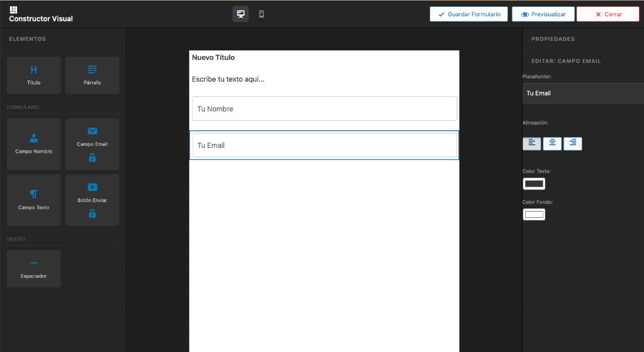Image resolution: width=644 pixels, height=352 pixels.
Task: Select the Campo Email element tile
Action: (92, 144)
